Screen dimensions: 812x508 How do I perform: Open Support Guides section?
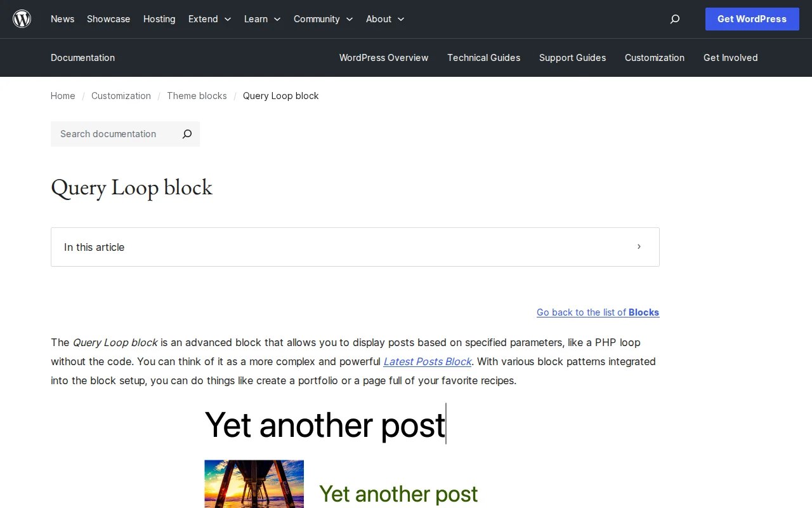[x=572, y=58]
